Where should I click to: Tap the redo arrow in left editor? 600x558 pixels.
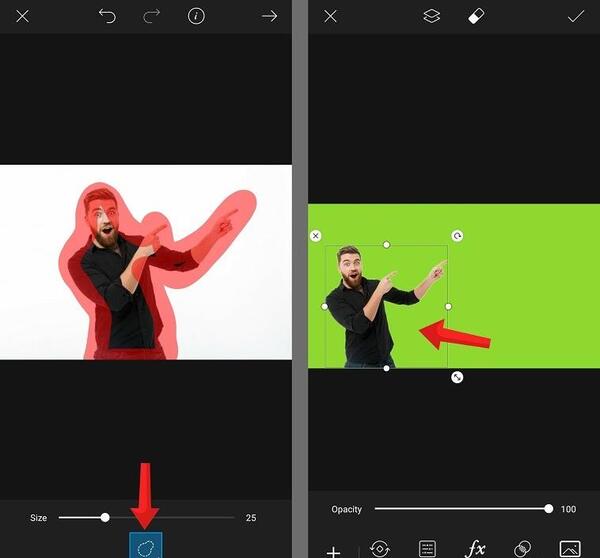click(152, 16)
